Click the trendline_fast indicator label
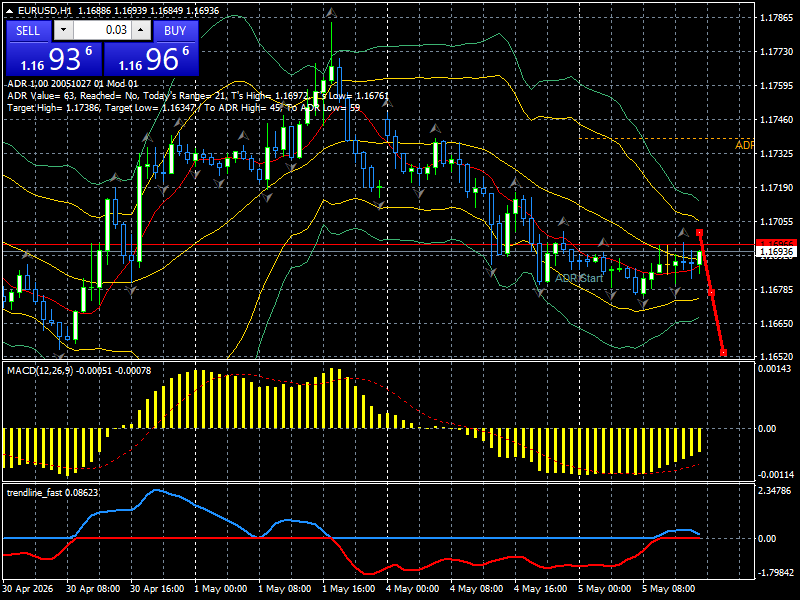The image size is (800, 600). point(53,493)
